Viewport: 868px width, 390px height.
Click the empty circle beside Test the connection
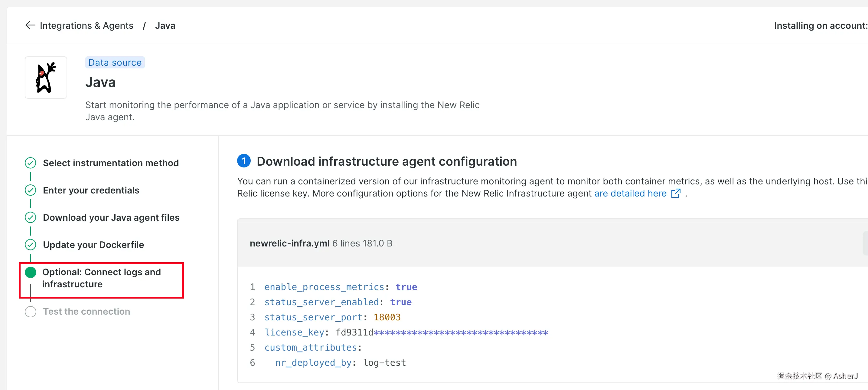(30, 311)
